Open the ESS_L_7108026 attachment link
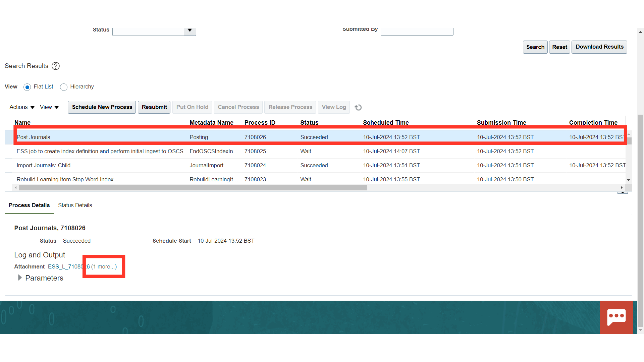The height and width of the screenshot is (362, 644). pos(69,266)
